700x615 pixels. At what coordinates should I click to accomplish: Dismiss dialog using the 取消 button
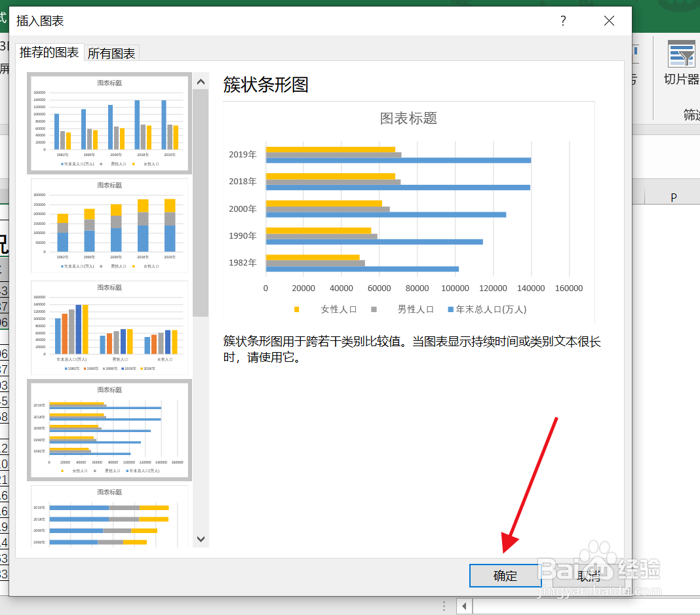[x=589, y=575]
